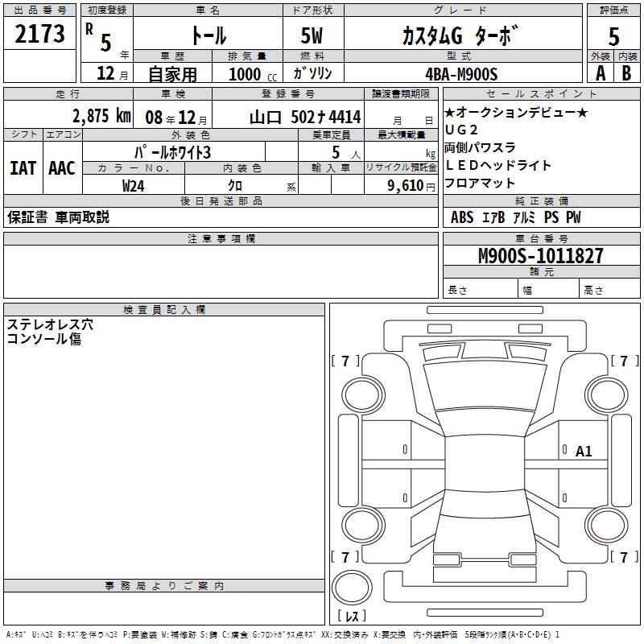644x644 pixels.
Task: Click the air conditioner value AAC
Action: click(x=62, y=168)
